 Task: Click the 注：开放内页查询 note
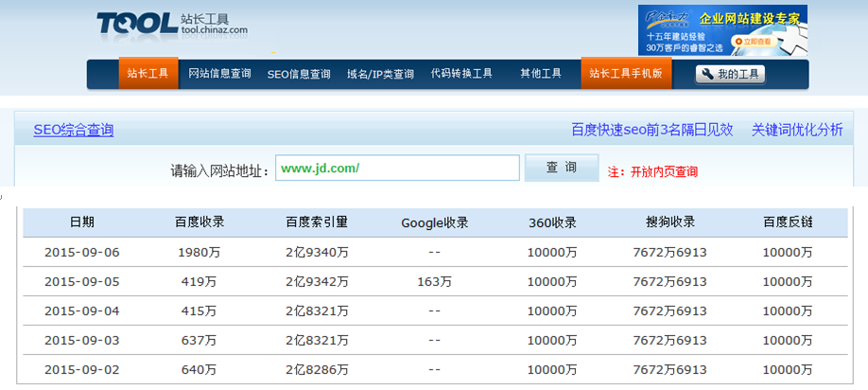coord(652,171)
